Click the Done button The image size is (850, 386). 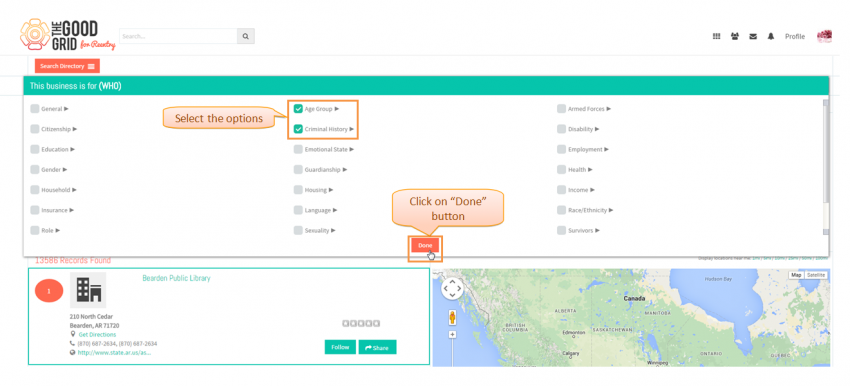point(425,246)
